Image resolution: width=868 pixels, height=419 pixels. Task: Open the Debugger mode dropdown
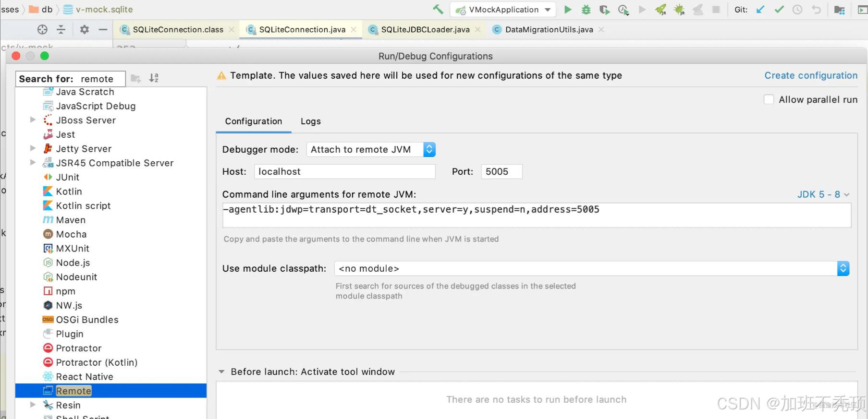click(371, 149)
